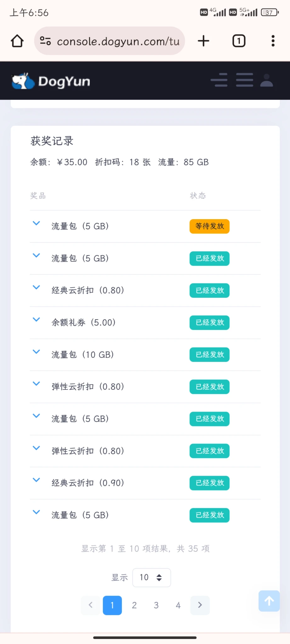Open browser three-dot overflow menu

(273, 41)
